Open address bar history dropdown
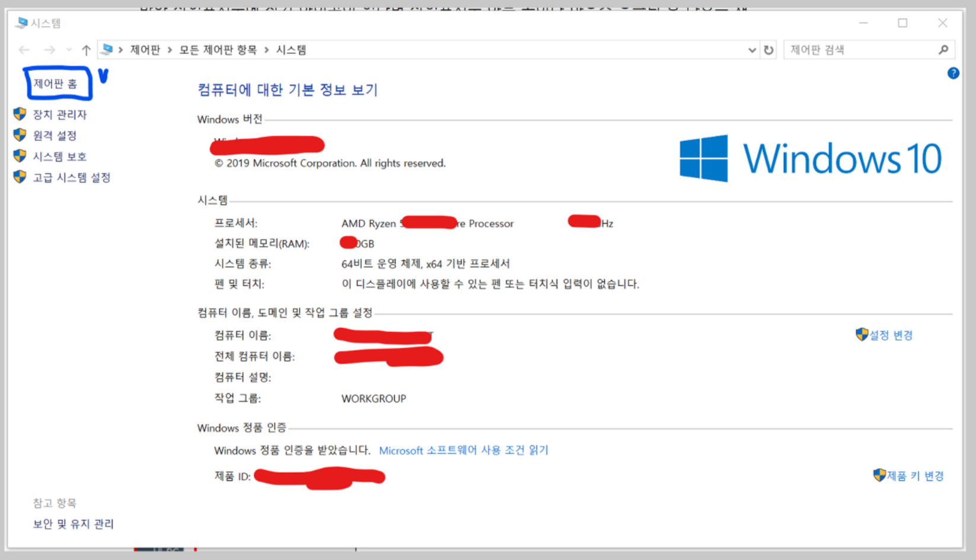The height and width of the screenshot is (560, 976). [752, 50]
